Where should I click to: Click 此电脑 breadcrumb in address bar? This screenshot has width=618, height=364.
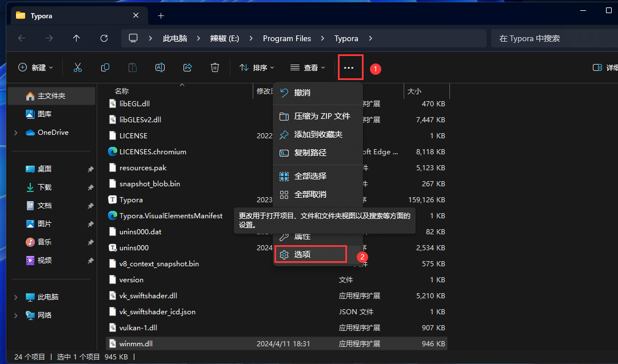175,38
